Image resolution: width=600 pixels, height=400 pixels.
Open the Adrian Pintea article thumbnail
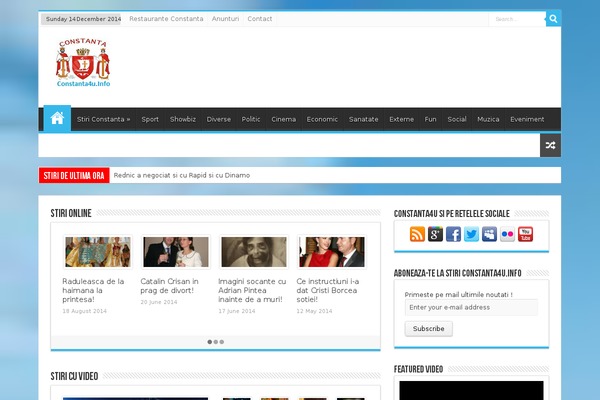click(x=254, y=252)
